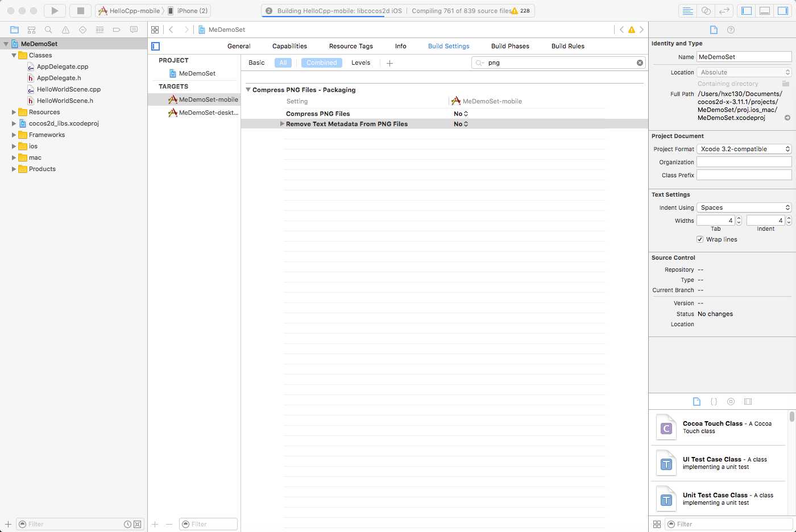Collapse the MeDemoSet project tree
The image size is (796, 532).
(6, 44)
